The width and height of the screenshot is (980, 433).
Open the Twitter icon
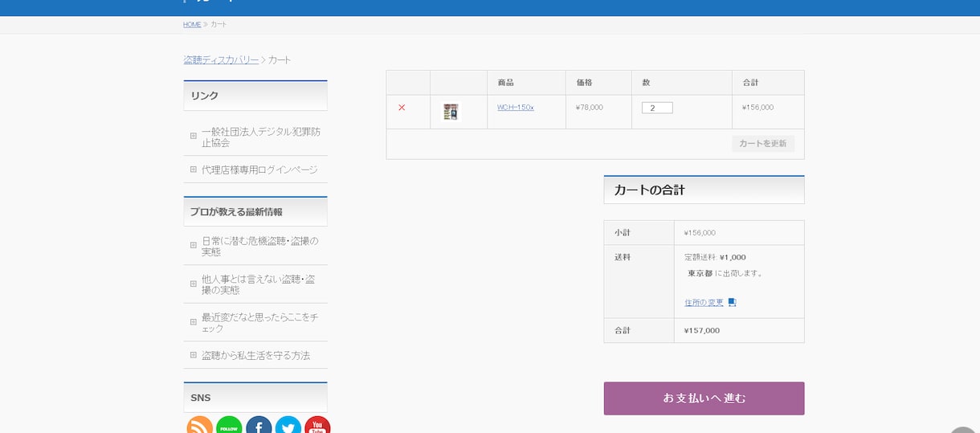[288, 425]
